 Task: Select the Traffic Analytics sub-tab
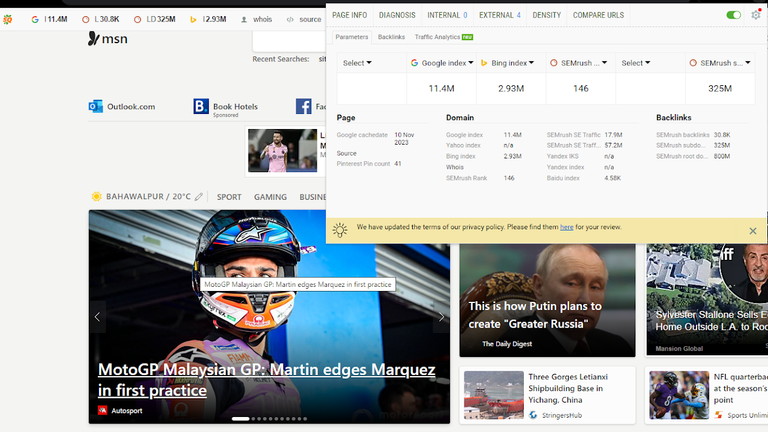click(x=443, y=37)
